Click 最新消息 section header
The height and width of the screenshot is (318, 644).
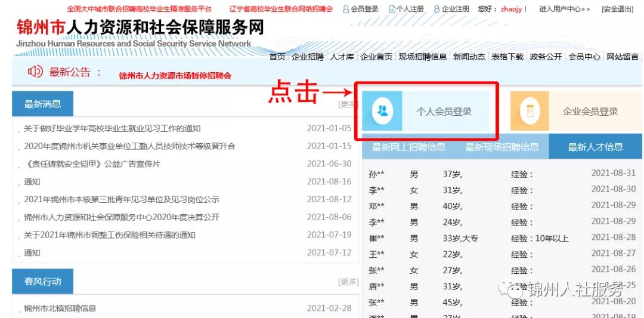coord(43,104)
